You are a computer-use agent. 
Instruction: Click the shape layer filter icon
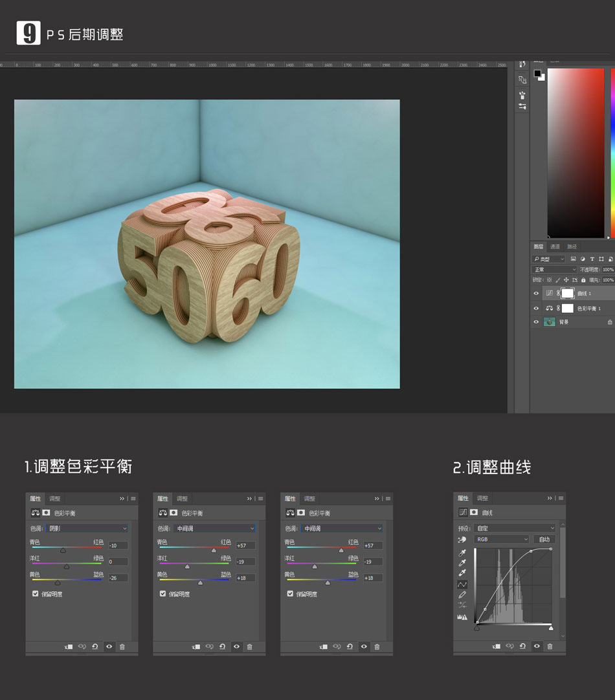601,259
